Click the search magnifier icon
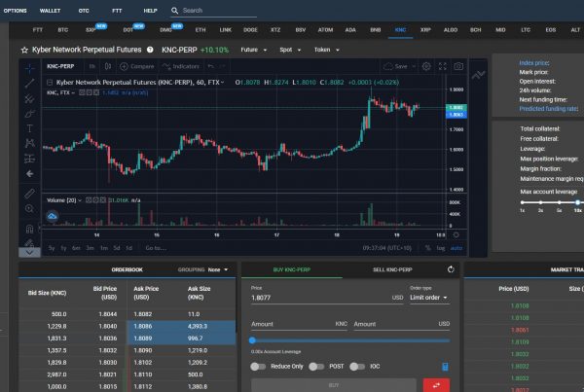The height and width of the screenshot is (392, 584). pyautogui.click(x=174, y=11)
